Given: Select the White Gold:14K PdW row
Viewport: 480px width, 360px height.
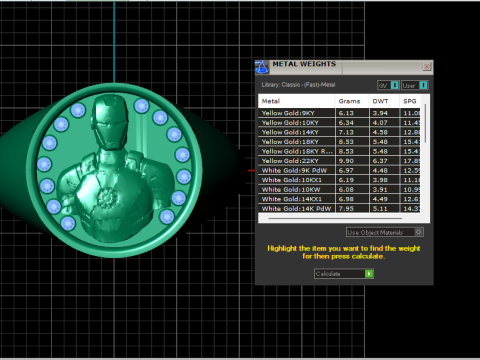Looking at the screenshot, I should click(x=339, y=209).
